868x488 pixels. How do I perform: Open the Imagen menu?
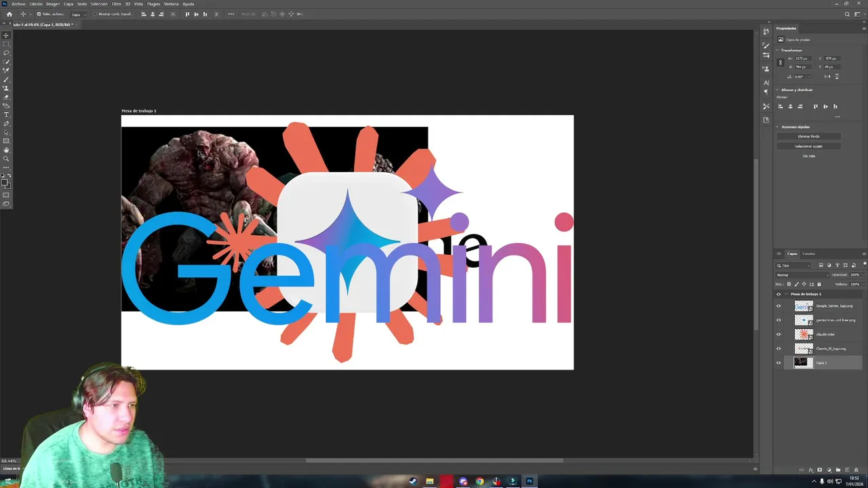pyautogui.click(x=53, y=4)
